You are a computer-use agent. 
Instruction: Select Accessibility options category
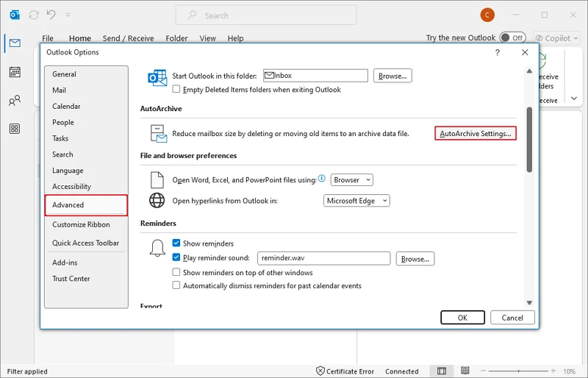pos(86,187)
